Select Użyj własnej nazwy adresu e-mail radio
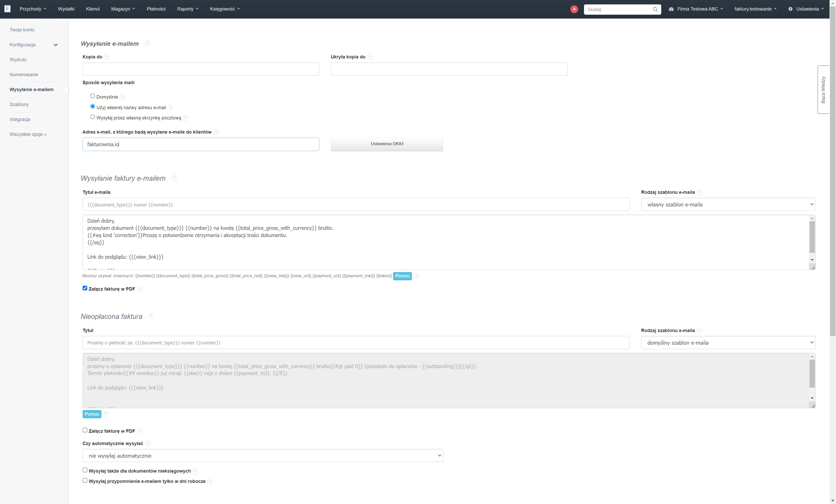Viewport: 836px width, 504px height. tap(93, 107)
